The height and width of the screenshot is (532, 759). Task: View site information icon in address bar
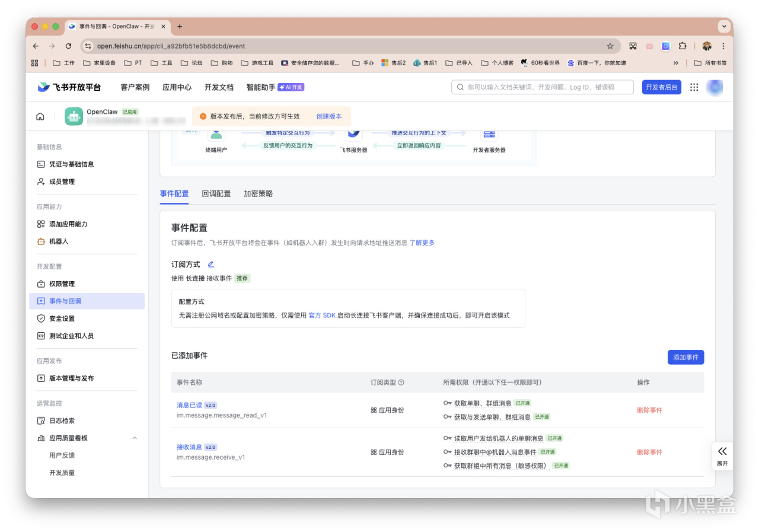(x=88, y=46)
